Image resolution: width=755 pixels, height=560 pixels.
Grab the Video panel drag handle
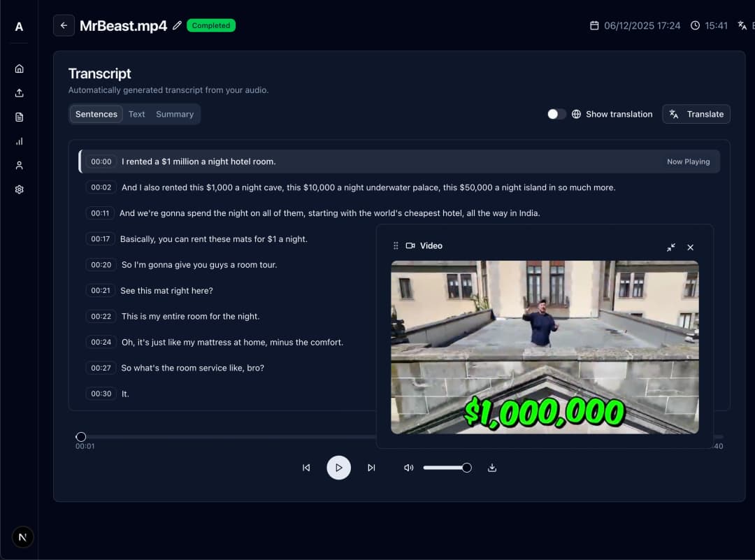coord(396,245)
